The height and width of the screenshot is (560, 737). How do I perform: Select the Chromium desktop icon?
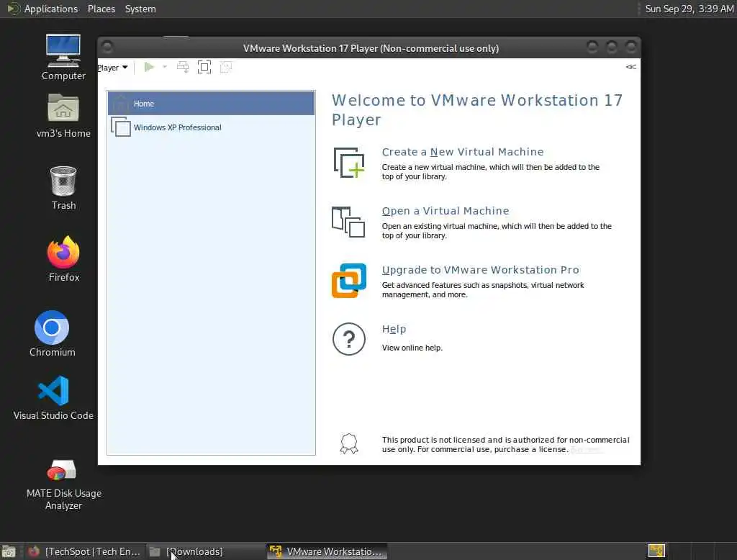click(x=52, y=333)
